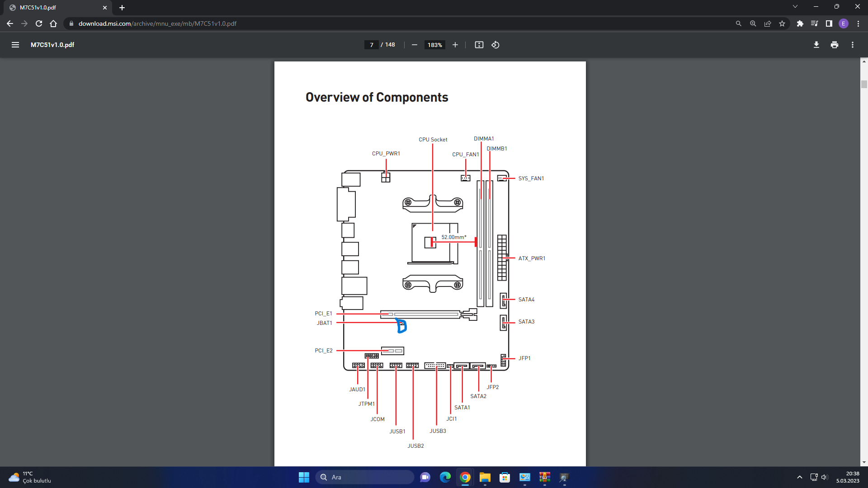Download the PDF file
Viewport: 868px width, 488px height.
pos(816,45)
